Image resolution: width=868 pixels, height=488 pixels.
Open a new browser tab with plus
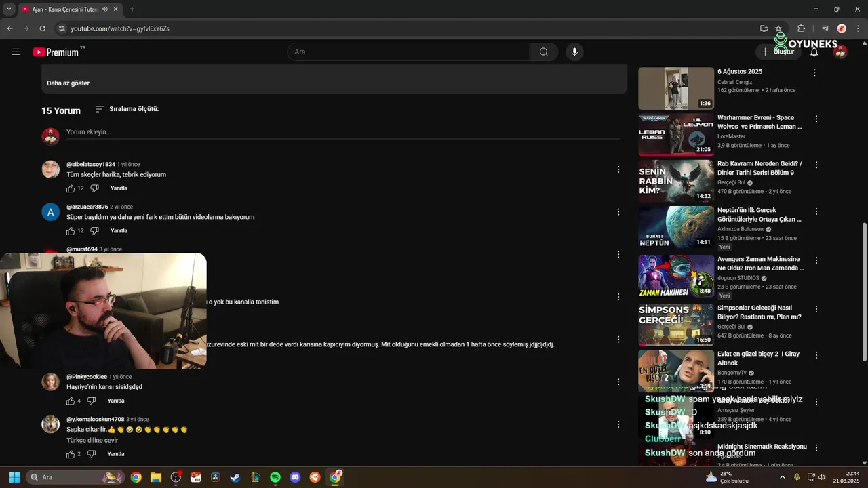click(x=132, y=9)
